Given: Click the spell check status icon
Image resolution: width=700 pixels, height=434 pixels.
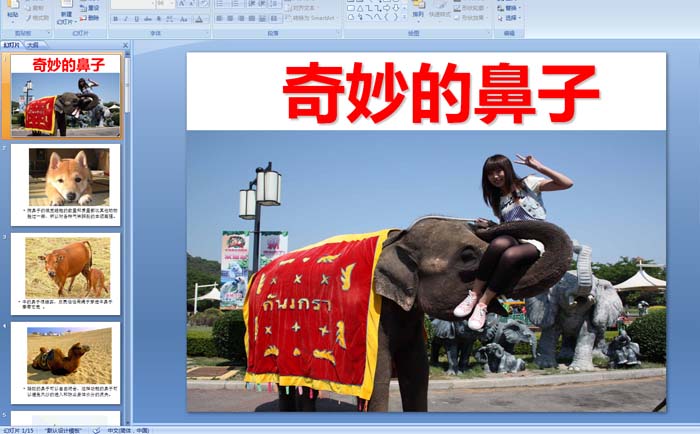Looking at the screenshot, I should (x=96, y=430).
